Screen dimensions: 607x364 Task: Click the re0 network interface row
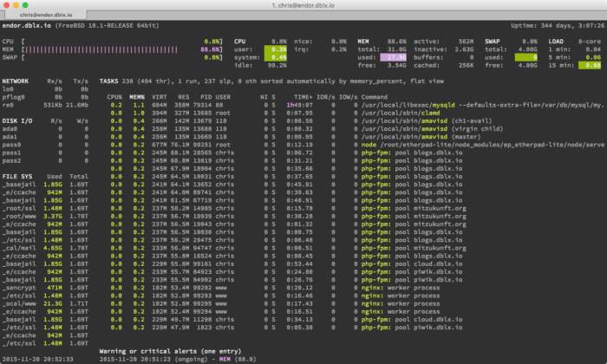coord(8,104)
